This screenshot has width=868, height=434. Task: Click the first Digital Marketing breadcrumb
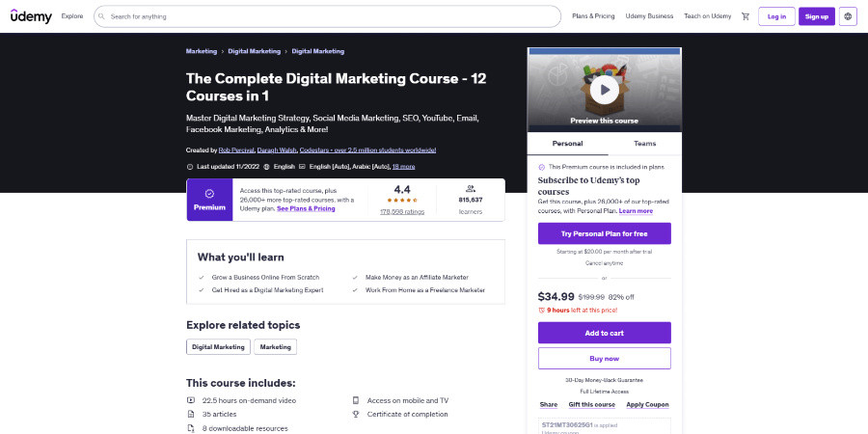coord(254,51)
